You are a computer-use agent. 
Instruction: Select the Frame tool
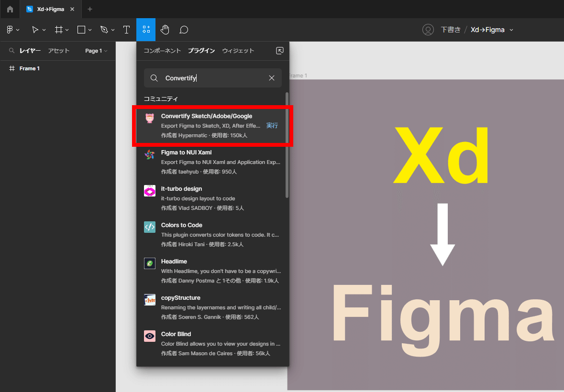(59, 29)
